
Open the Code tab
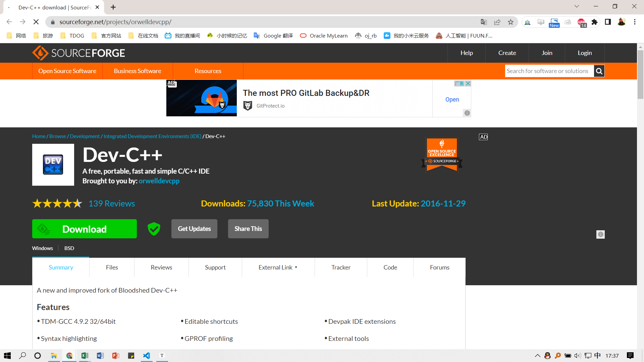coord(390,267)
